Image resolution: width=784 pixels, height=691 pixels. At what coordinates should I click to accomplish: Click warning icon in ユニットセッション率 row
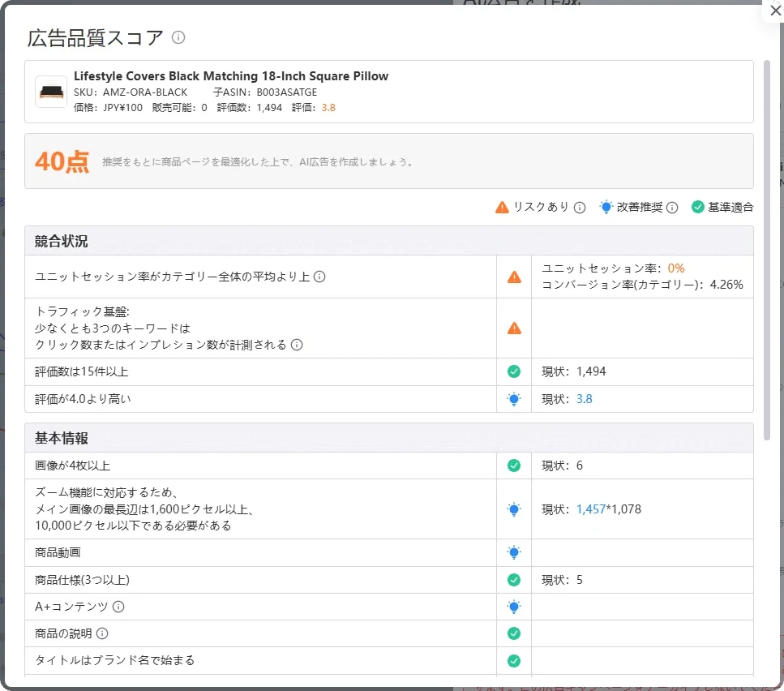point(514,277)
